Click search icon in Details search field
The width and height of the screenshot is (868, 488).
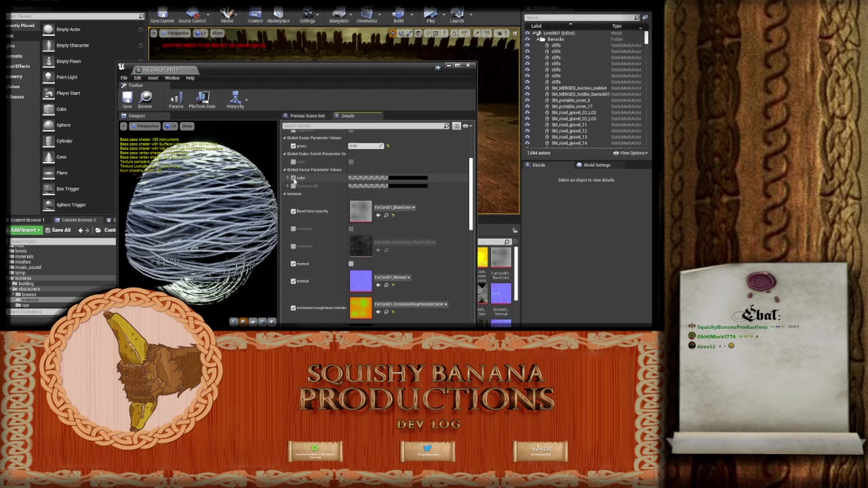446,126
